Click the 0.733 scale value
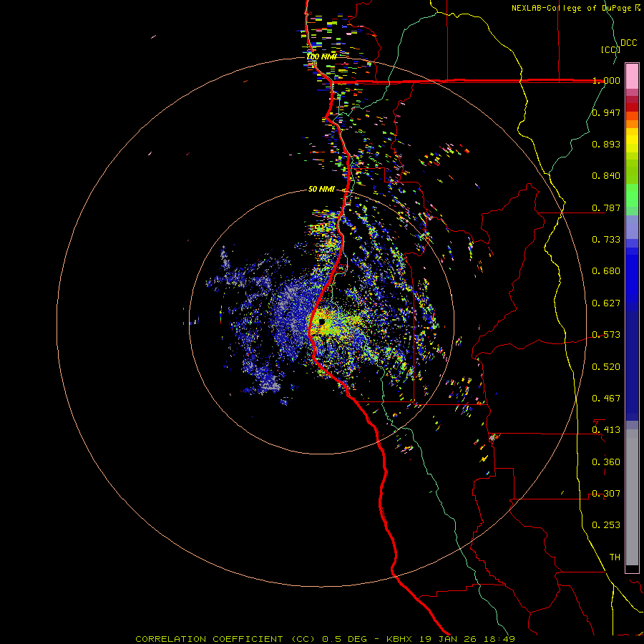 (x=606, y=240)
